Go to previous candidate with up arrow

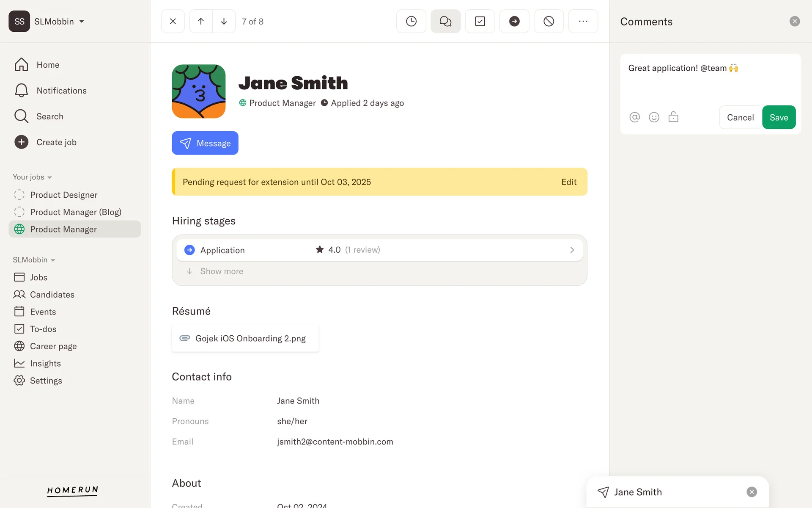pos(201,21)
